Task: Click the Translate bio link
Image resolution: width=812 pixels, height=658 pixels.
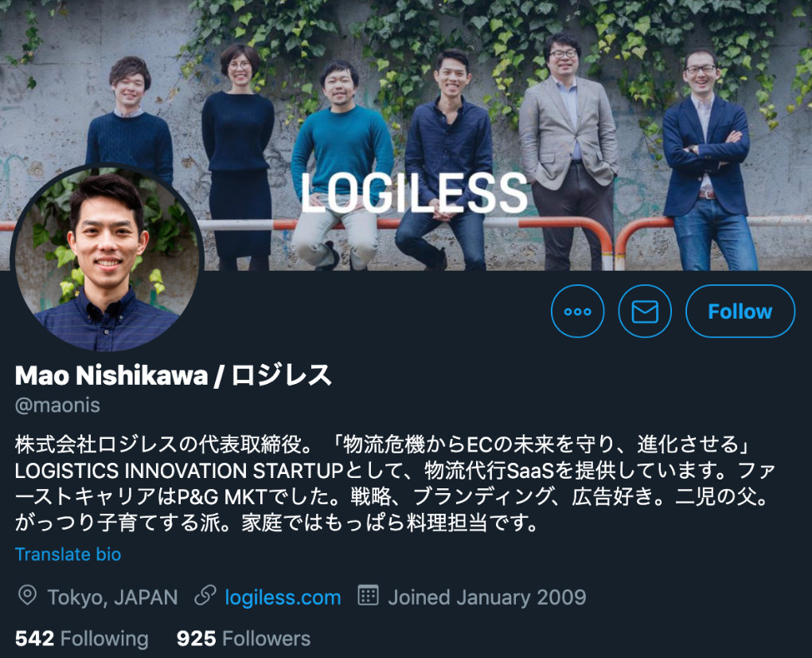Action: 68,554
